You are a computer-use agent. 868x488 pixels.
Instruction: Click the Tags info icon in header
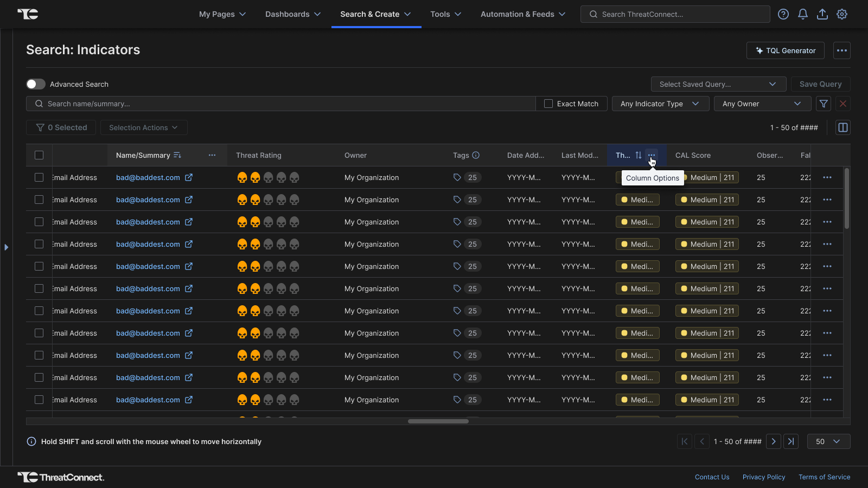click(476, 155)
